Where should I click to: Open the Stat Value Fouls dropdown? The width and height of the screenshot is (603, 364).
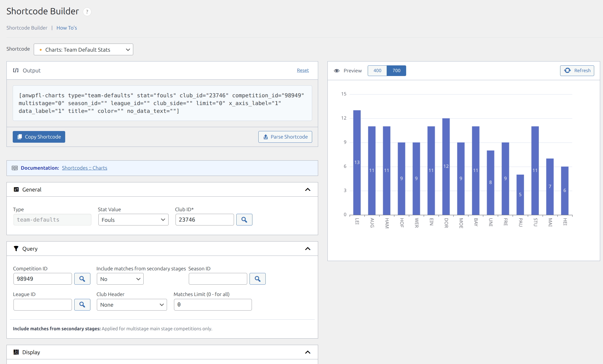(x=133, y=220)
